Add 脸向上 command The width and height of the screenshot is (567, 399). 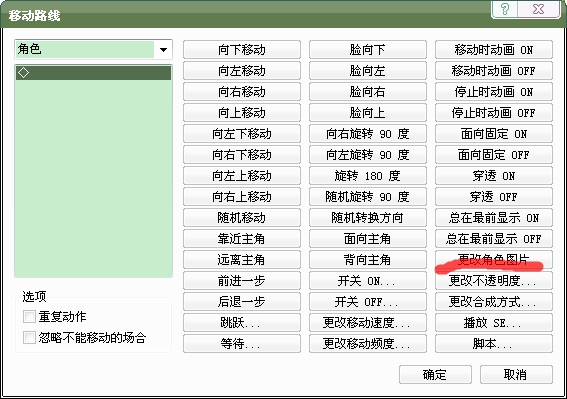point(368,113)
